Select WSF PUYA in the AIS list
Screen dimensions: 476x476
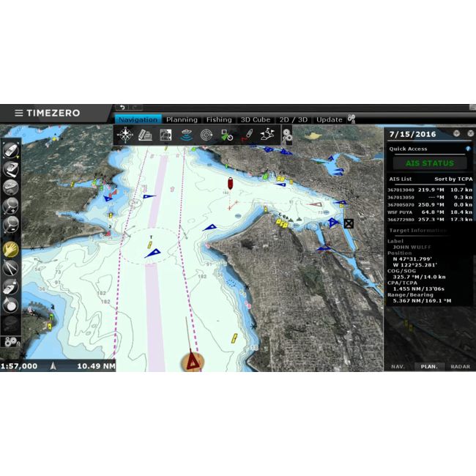coord(400,212)
